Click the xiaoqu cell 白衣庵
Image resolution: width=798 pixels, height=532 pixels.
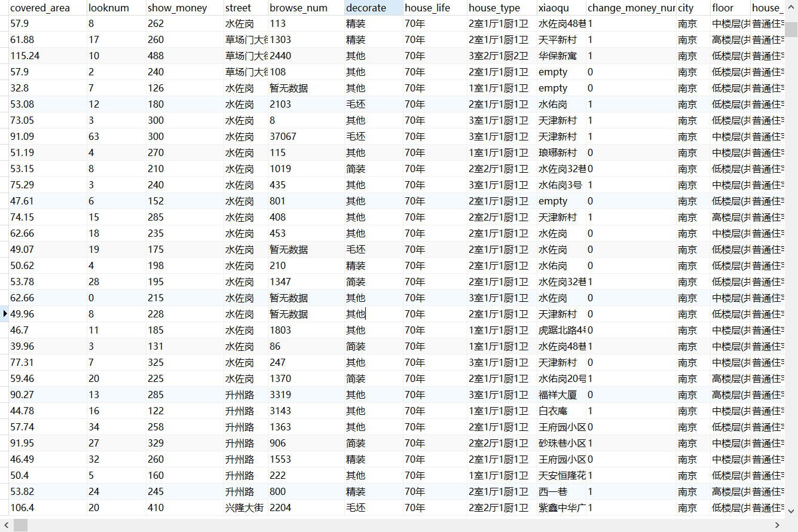point(561,411)
